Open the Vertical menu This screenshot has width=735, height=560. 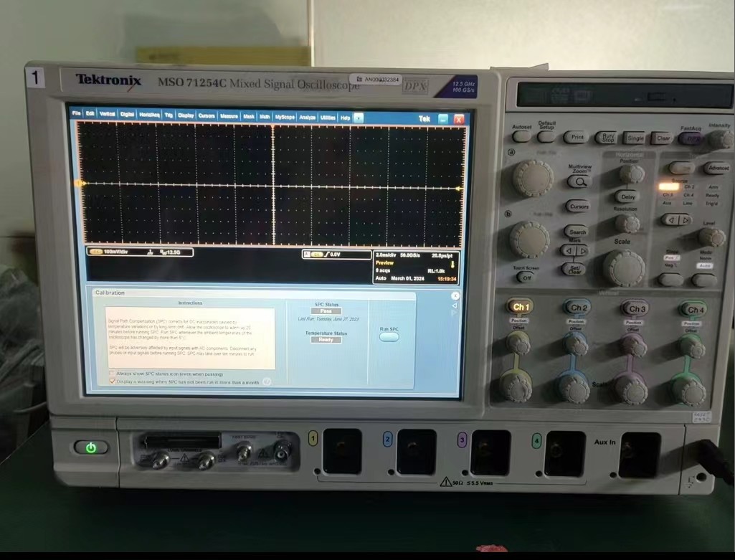(x=108, y=114)
